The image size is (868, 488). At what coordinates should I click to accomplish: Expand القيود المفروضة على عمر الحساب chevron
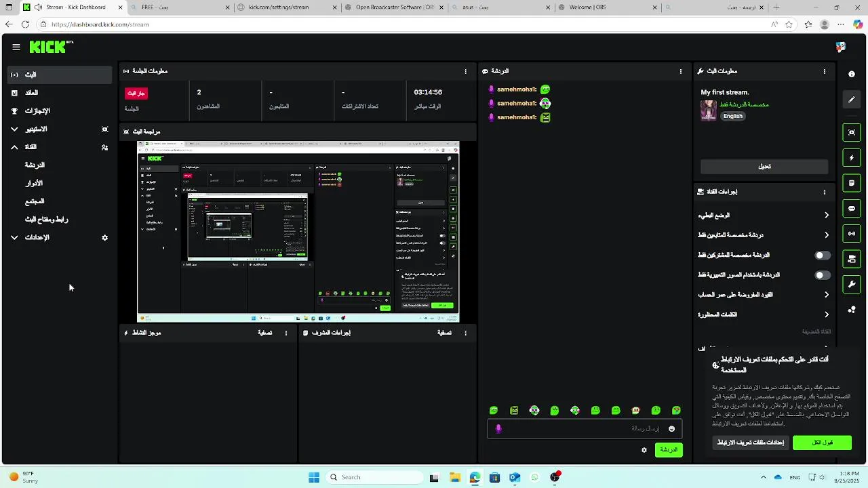pos(826,295)
